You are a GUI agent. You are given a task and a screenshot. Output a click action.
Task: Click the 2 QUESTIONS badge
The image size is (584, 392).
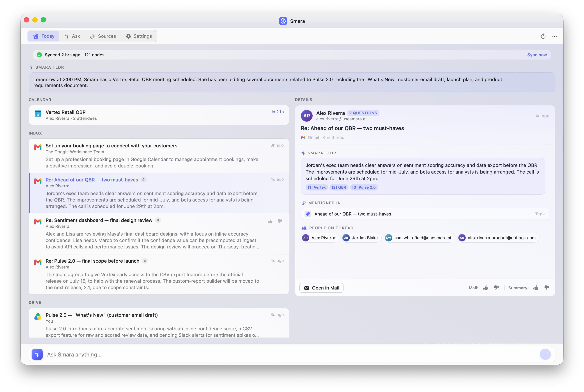point(363,113)
